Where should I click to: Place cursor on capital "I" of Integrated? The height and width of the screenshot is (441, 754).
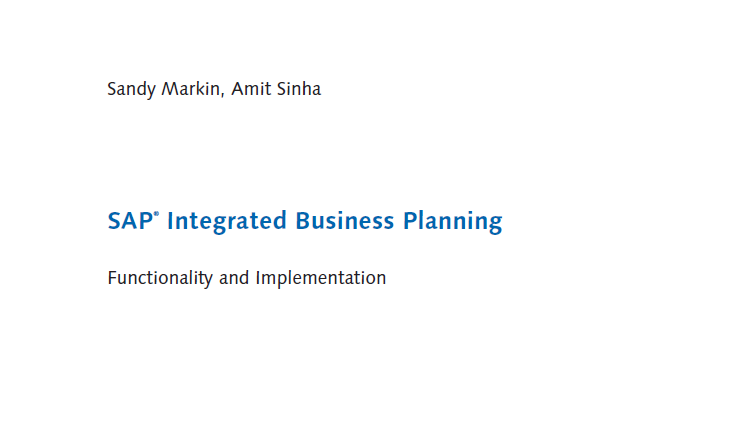[x=170, y=221]
